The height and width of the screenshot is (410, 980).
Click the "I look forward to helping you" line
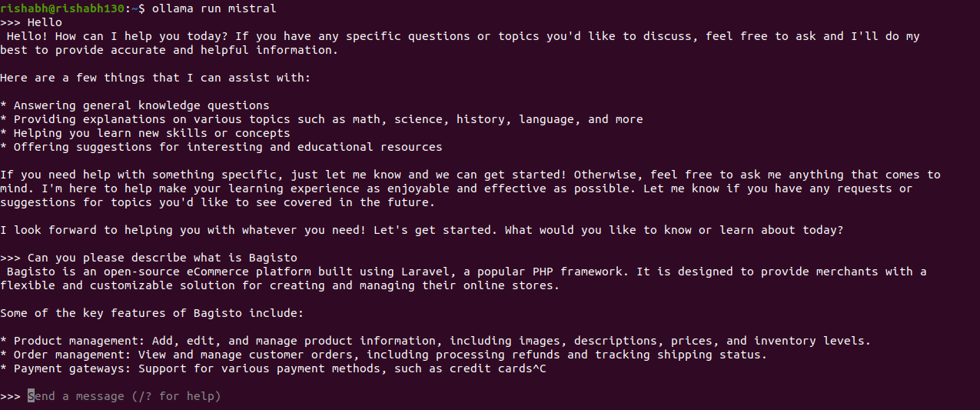tap(422, 230)
